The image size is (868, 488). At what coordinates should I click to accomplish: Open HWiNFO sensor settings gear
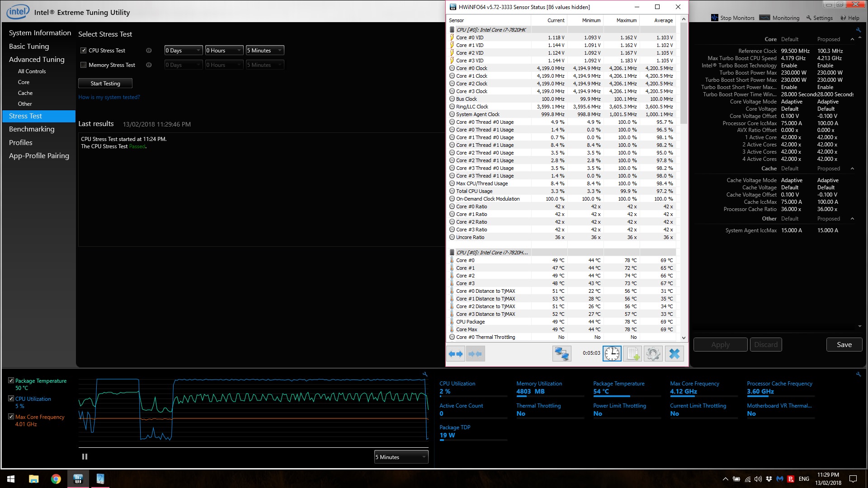coord(652,354)
